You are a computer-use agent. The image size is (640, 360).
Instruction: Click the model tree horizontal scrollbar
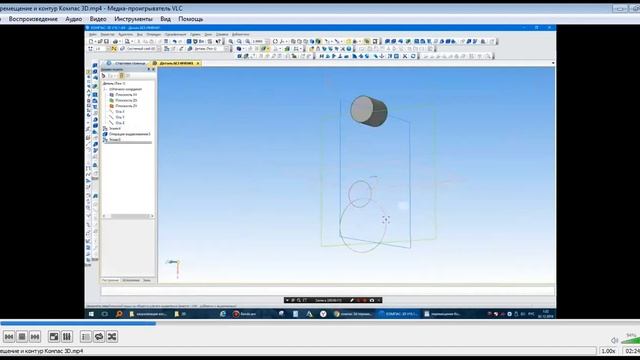pos(128,216)
